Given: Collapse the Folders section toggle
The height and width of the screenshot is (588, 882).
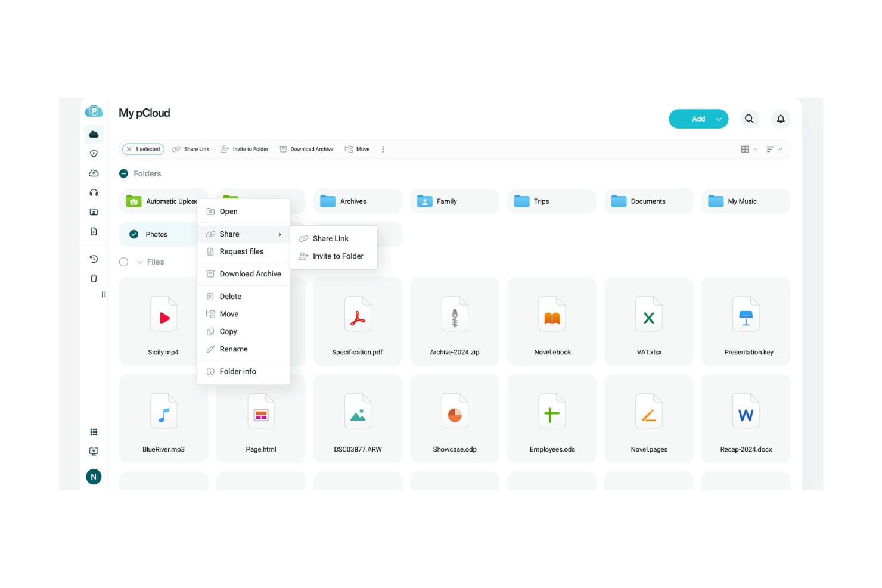Looking at the screenshot, I should [x=124, y=174].
